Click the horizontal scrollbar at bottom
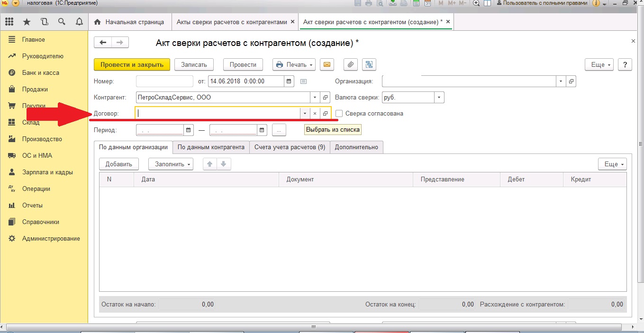 coord(313,327)
